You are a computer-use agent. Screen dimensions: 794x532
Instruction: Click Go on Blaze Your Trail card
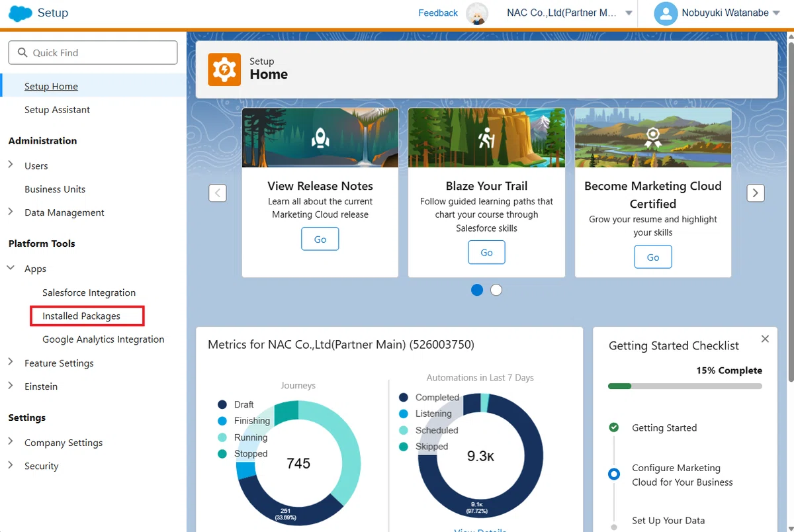[486, 252]
